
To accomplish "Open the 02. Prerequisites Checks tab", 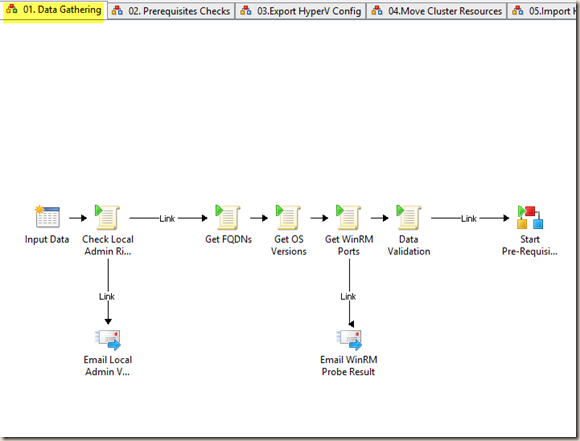I will click(x=172, y=11).
